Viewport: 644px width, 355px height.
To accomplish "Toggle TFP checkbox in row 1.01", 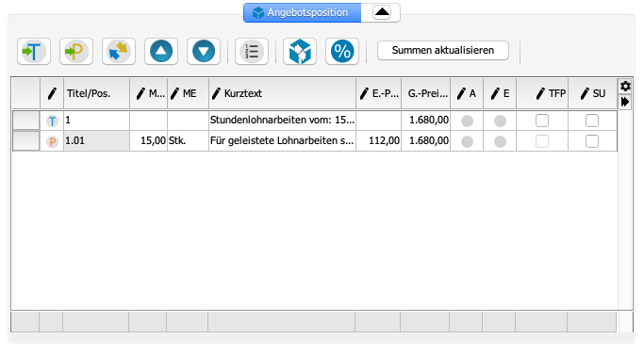I will tap(542, 141).
